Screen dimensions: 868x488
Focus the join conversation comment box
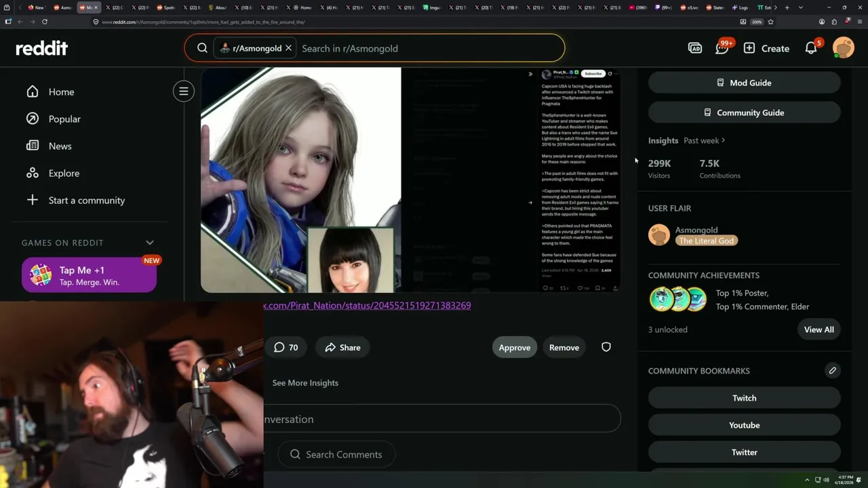tap(442, 419)
